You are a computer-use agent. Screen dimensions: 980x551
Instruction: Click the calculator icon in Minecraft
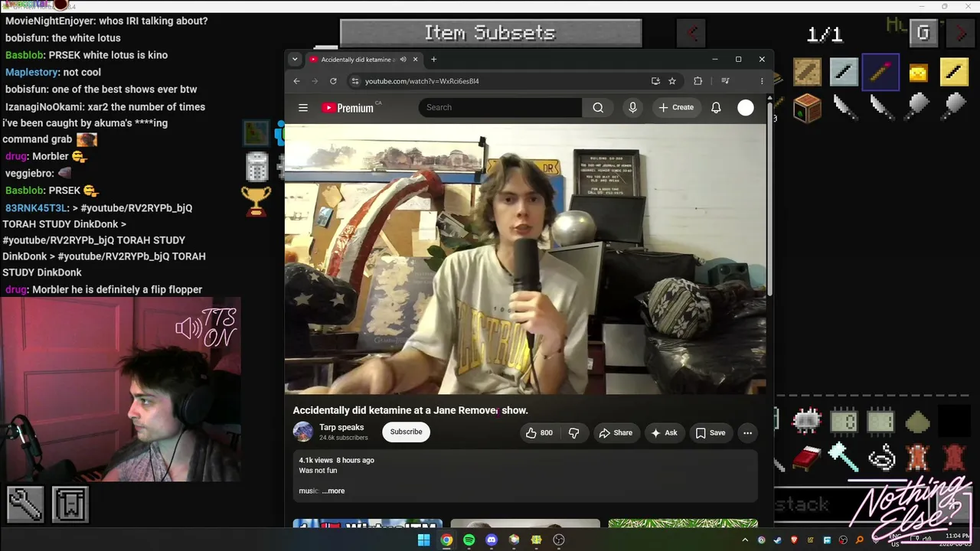[256, 166]
